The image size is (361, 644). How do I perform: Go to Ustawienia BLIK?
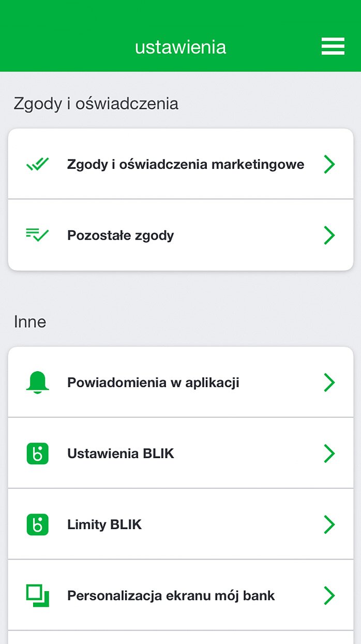(x=180, y=453)
